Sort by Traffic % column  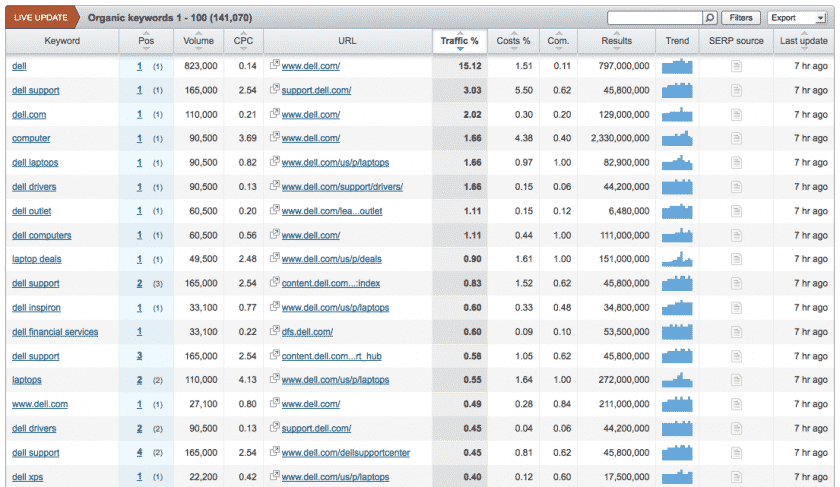click(x=460, y=41)
